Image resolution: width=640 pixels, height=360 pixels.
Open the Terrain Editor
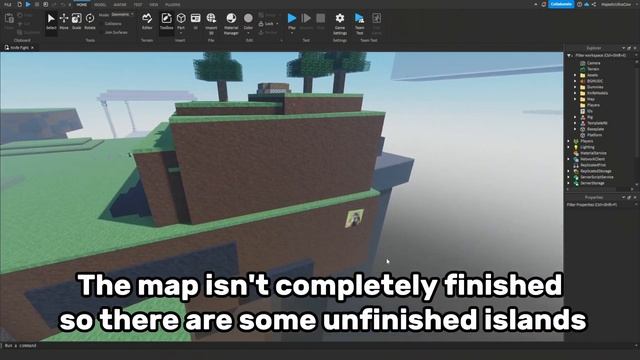tap(147, 21)
